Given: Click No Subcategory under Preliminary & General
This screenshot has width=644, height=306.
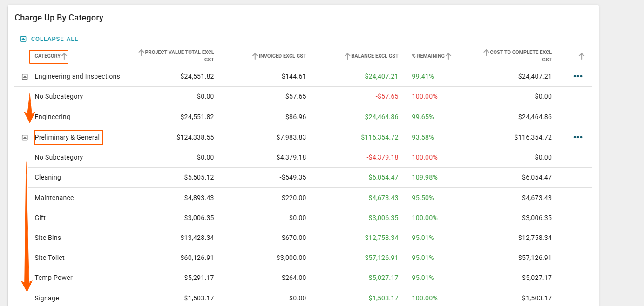Looking at the screenshot, I should 59,157.
